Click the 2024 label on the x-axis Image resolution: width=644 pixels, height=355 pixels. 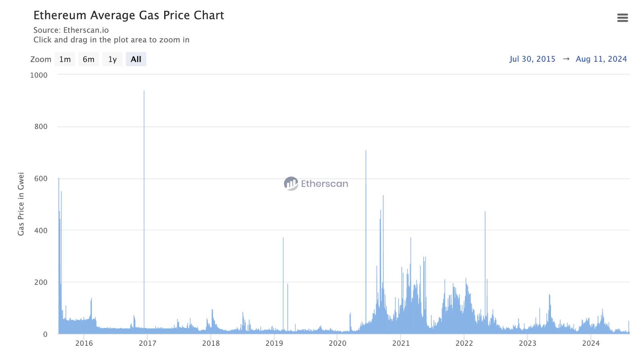[x=591, y=343]
